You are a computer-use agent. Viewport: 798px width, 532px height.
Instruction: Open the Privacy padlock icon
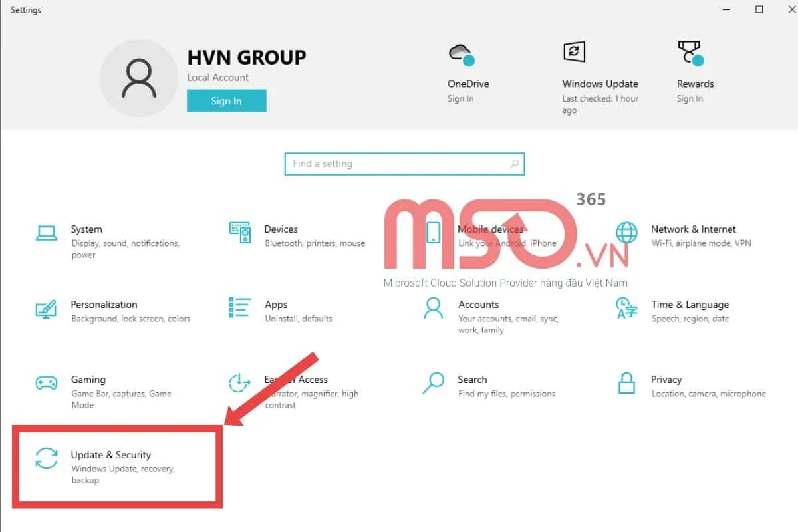626,383
